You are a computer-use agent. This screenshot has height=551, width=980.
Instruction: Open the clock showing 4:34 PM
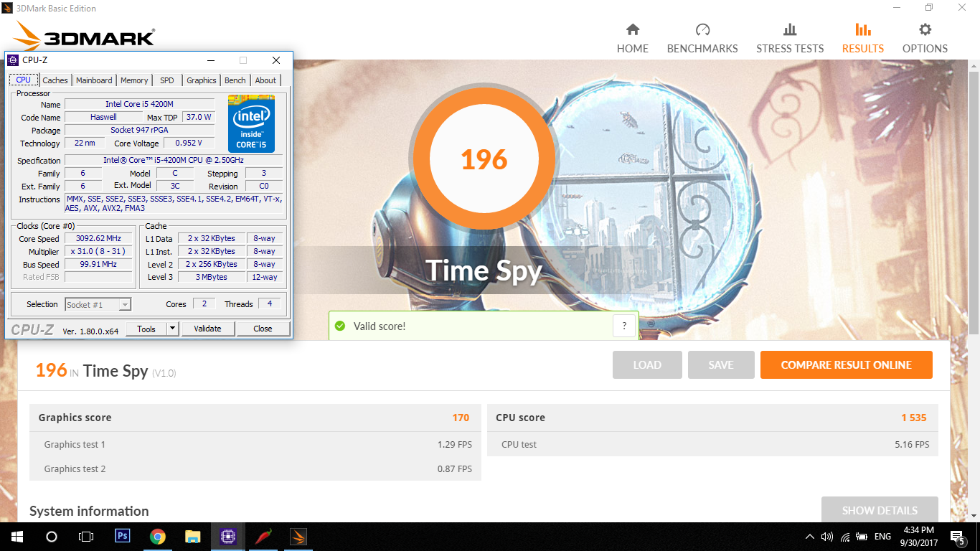[x=918, y=536]
